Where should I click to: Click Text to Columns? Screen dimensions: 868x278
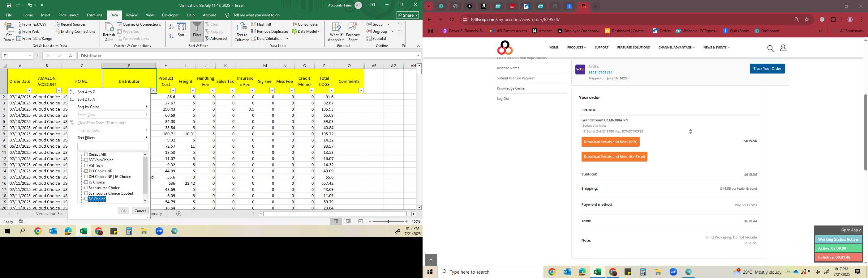(242, 32)
